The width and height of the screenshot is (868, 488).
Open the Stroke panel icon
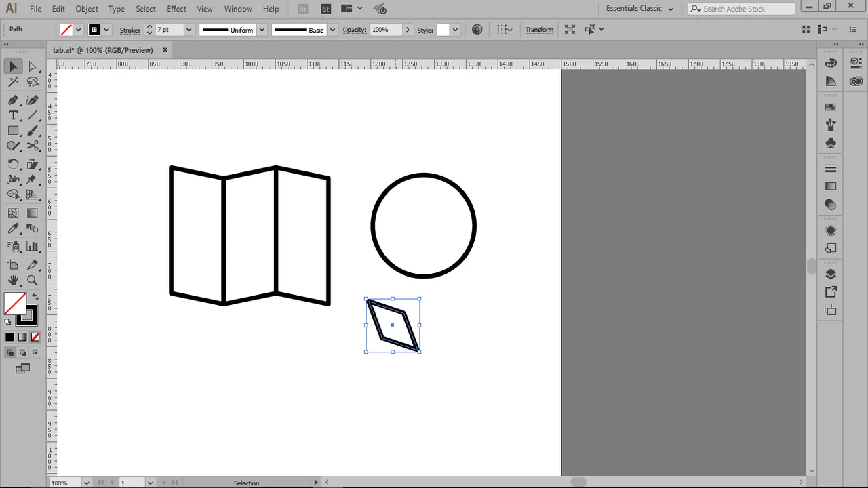[x=831, y=168]
